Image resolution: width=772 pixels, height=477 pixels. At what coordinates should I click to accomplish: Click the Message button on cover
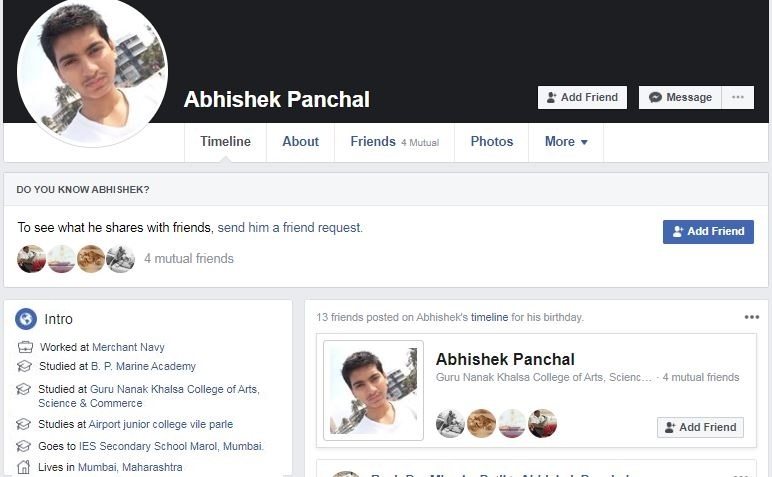point(680,97)
